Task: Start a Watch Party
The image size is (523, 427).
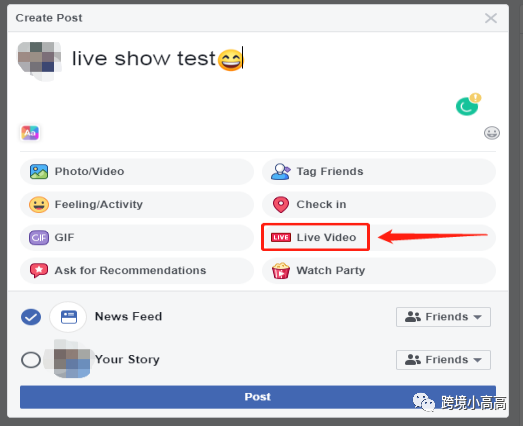Action: pos(379,271)
